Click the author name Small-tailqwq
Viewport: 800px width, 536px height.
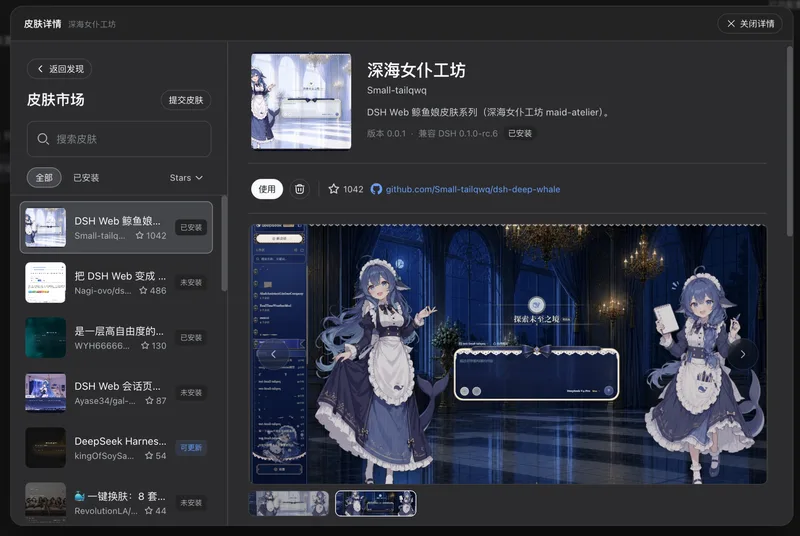396,90
